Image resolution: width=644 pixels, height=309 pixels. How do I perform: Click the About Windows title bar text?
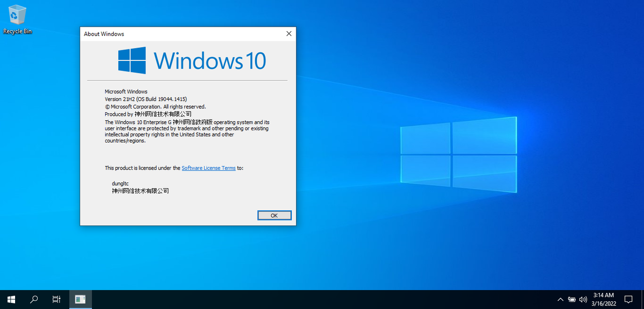tap(104, 34)
